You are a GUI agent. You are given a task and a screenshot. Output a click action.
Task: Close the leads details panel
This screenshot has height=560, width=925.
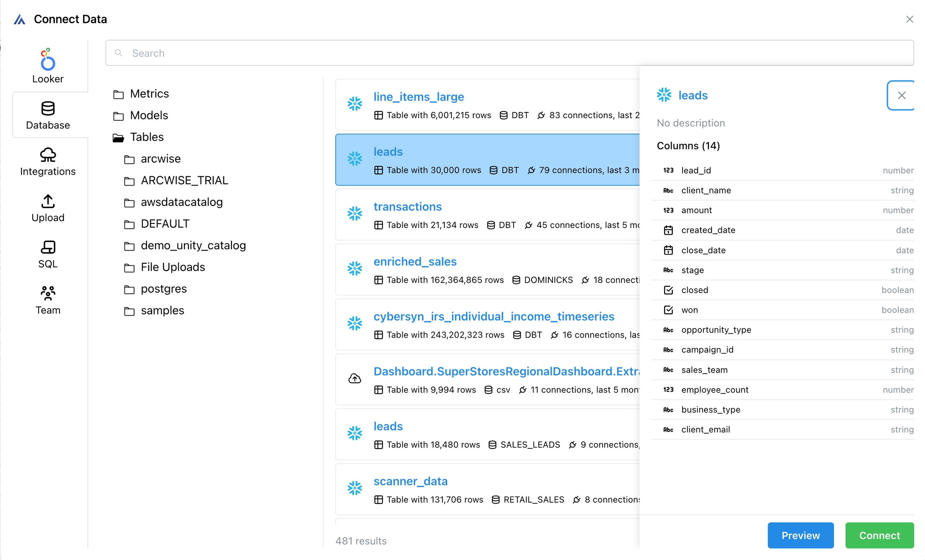pos(901,95)
